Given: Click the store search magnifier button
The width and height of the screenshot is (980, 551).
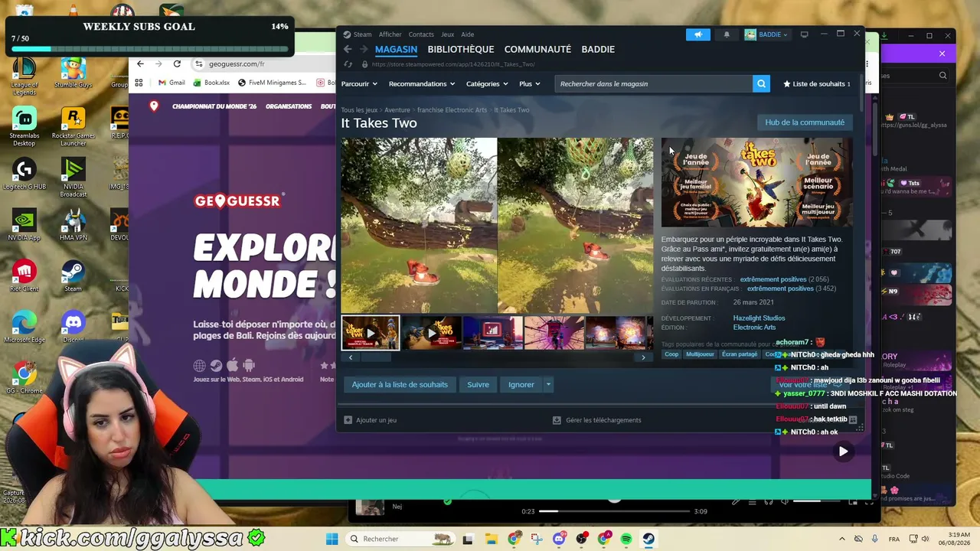Looking at the screenshot, I should click(761, 83).
